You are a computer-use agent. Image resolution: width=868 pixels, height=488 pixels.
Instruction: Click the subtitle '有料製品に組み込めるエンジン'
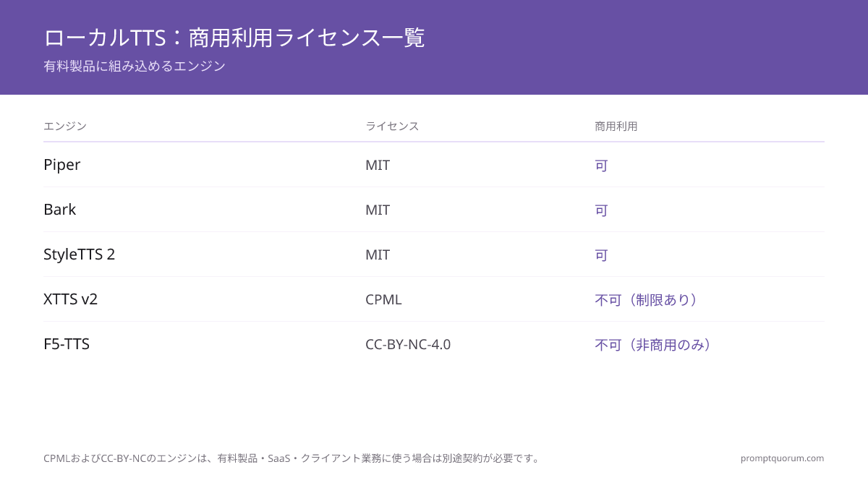point(135,67)
